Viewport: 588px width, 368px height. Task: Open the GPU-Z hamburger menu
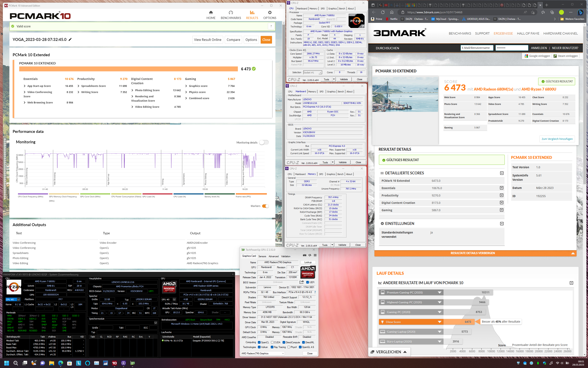point(315,255)
